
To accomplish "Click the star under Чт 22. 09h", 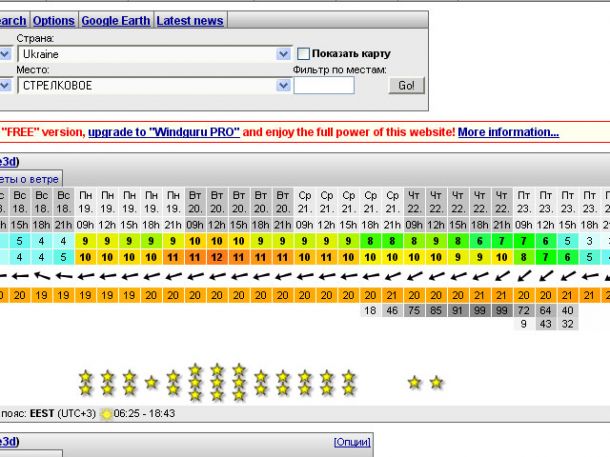I will (x=414, y=382).
